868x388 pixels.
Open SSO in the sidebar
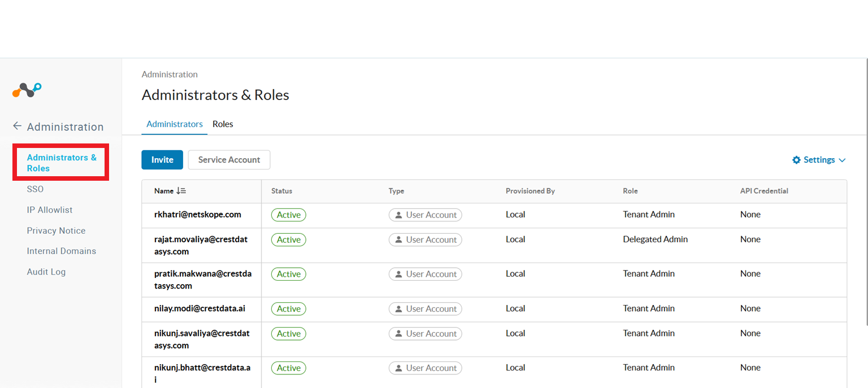[x=35, y=189]
